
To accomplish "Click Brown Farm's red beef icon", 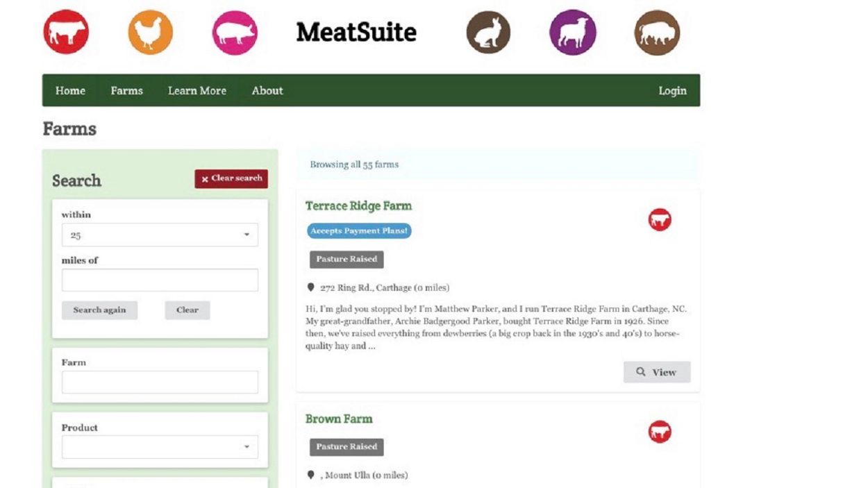I will coord(660,432).
